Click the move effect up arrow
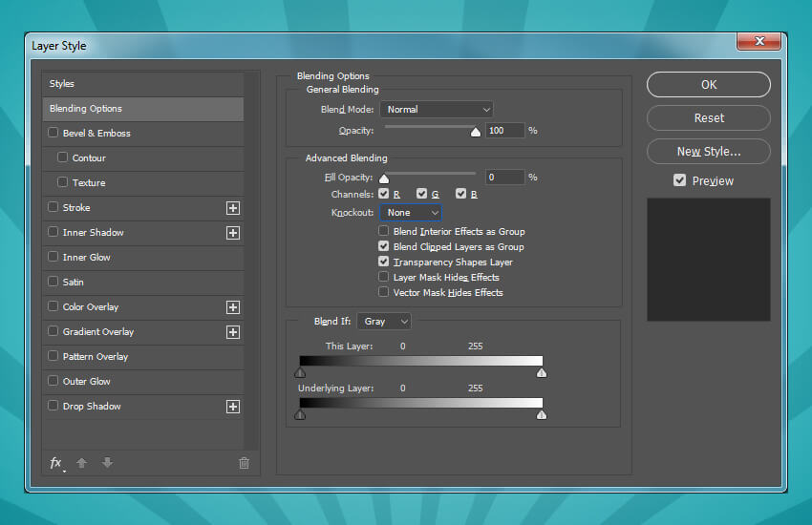Screen dimensions: 812x525 point(82,463)
